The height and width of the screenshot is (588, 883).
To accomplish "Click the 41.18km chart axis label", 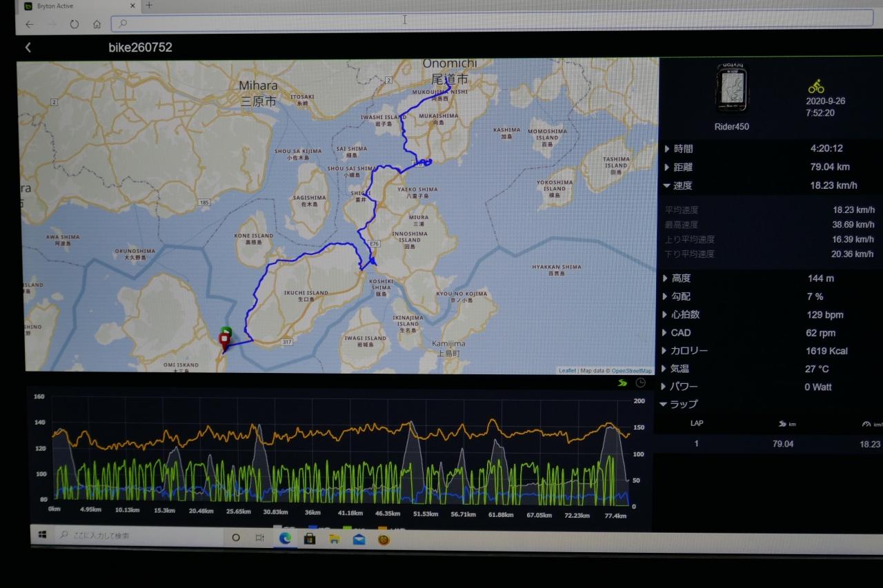I will click(350, 513).
